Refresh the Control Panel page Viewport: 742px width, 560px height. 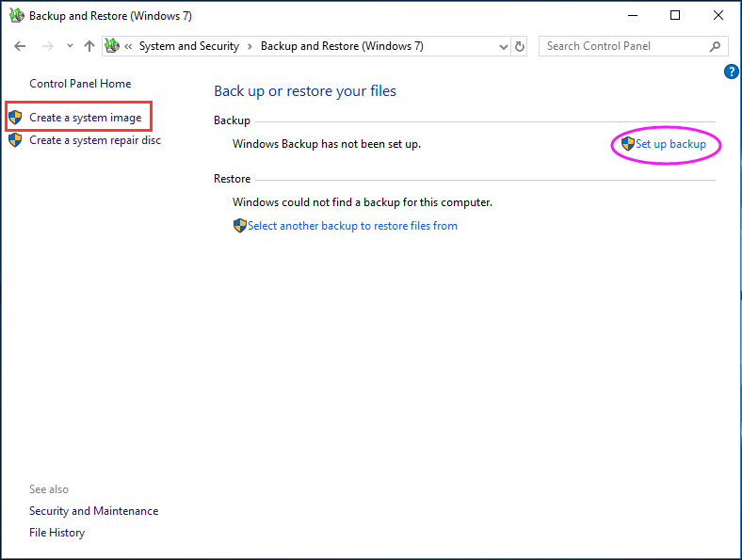coord(520,46)
